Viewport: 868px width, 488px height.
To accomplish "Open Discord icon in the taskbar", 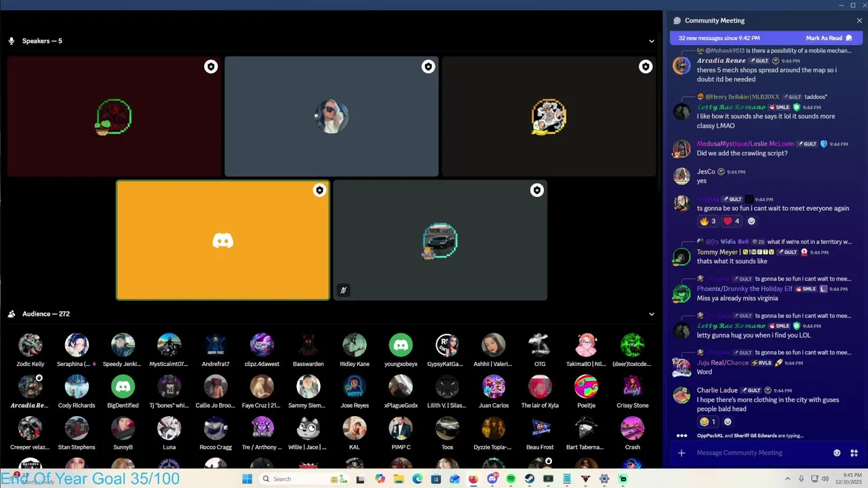I will click(x=492, y=479).
